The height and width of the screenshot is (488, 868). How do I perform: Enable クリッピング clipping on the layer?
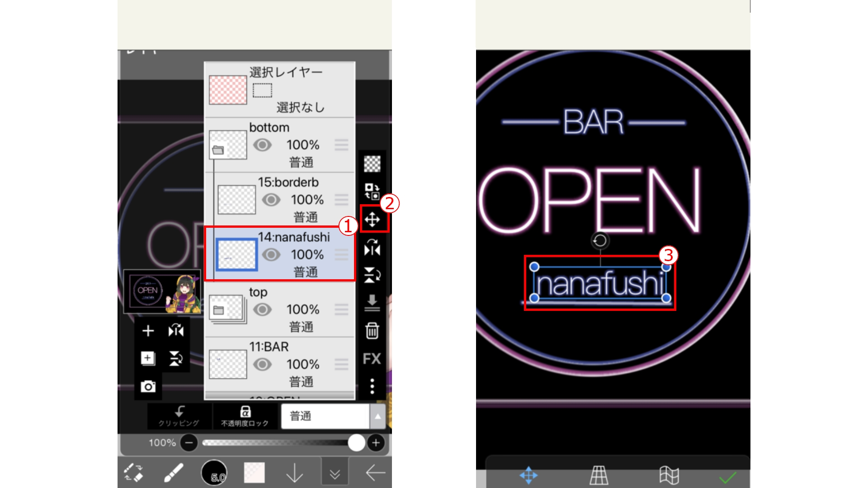pos(179,417)
